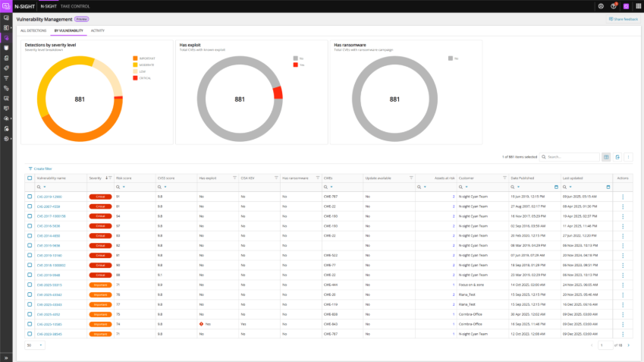
Task: Open the user account profile icon
Action: 626,6
